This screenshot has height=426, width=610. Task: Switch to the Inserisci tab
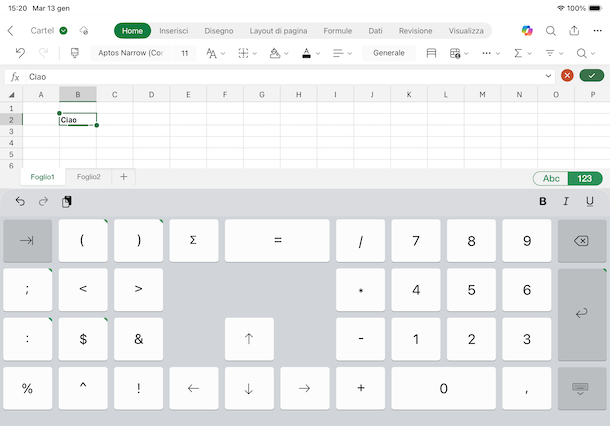174,31
